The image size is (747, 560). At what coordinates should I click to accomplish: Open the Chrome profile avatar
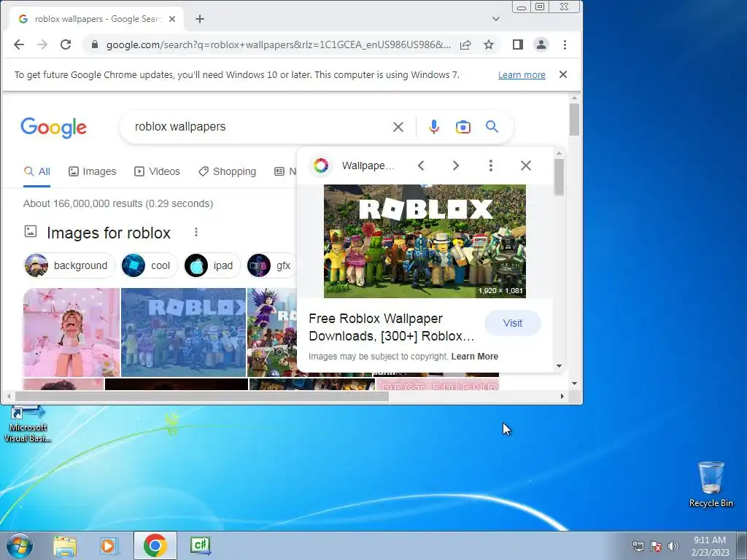pyautogui.click(x=541, y=44)
